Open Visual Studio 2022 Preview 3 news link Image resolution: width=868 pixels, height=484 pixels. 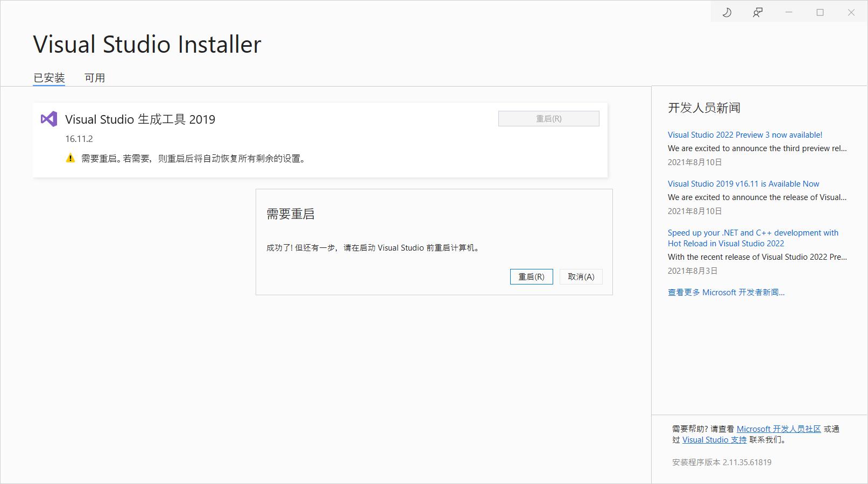coord(745,135)
